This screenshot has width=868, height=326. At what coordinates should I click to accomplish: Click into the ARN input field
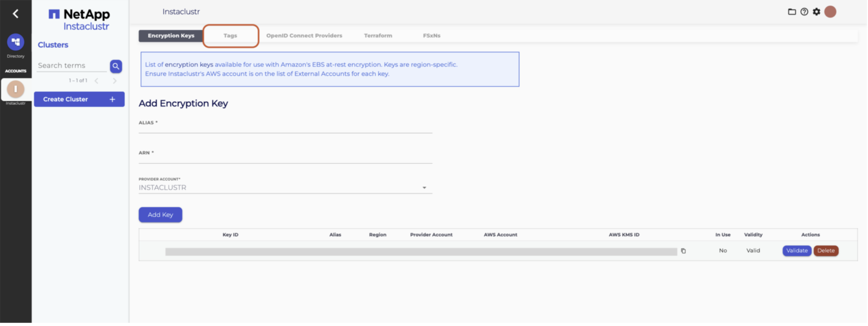click(x=285, y=158)
